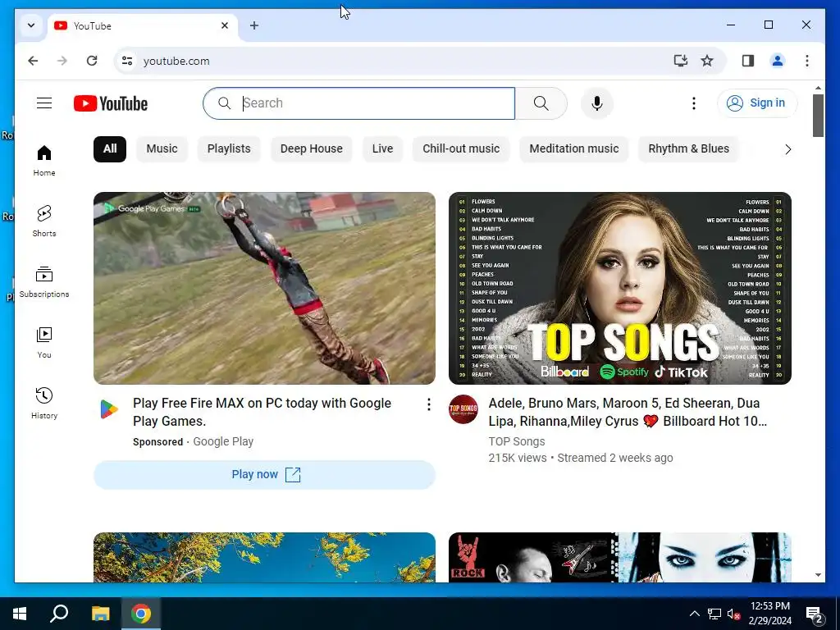Viewport: 840px width, 630px height.
Task: Click the browser forward arrow
Action: (x=62, y=61)
